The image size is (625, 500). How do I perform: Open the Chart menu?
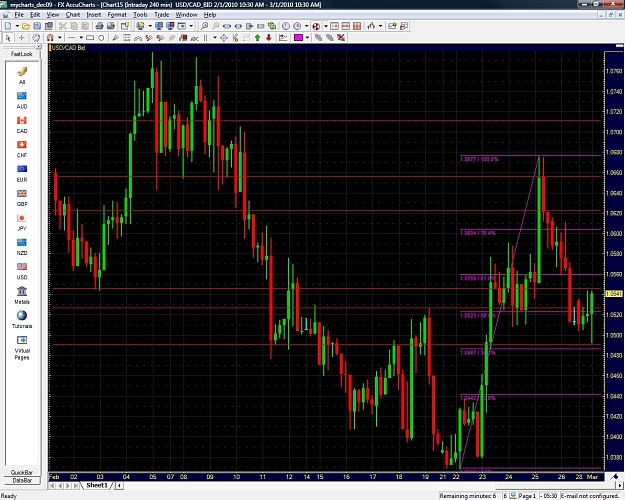coord(73,15)
